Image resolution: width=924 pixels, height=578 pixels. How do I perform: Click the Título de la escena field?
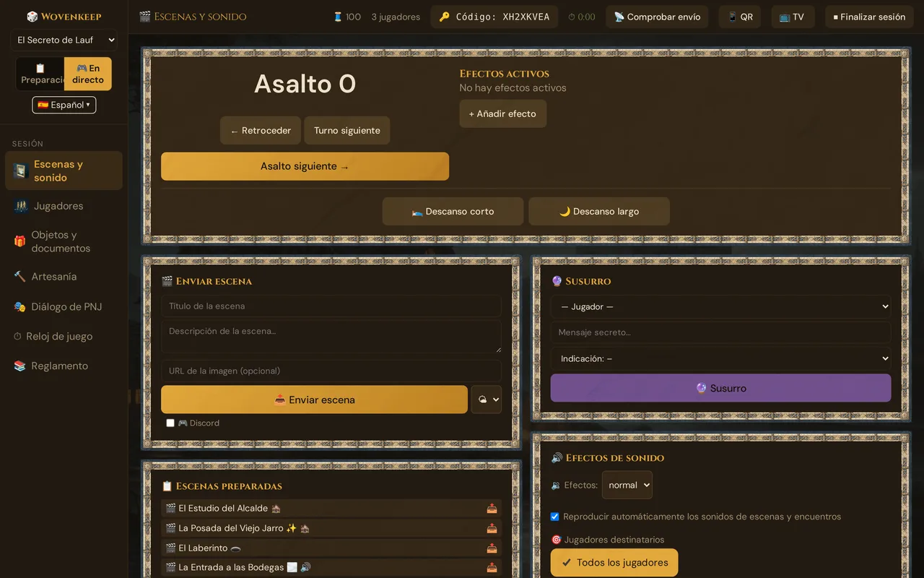pyautogui.click(x=331, y=306)
